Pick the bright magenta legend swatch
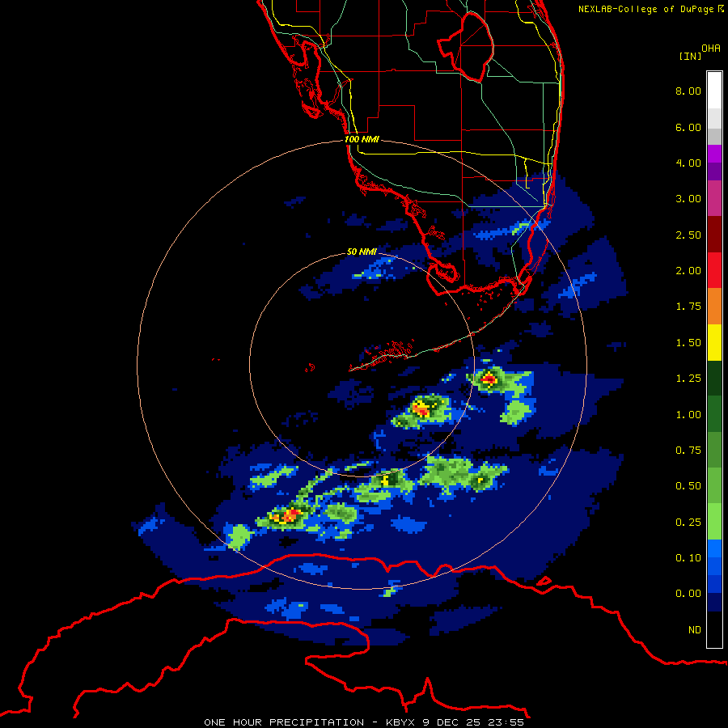 (714, 154)
